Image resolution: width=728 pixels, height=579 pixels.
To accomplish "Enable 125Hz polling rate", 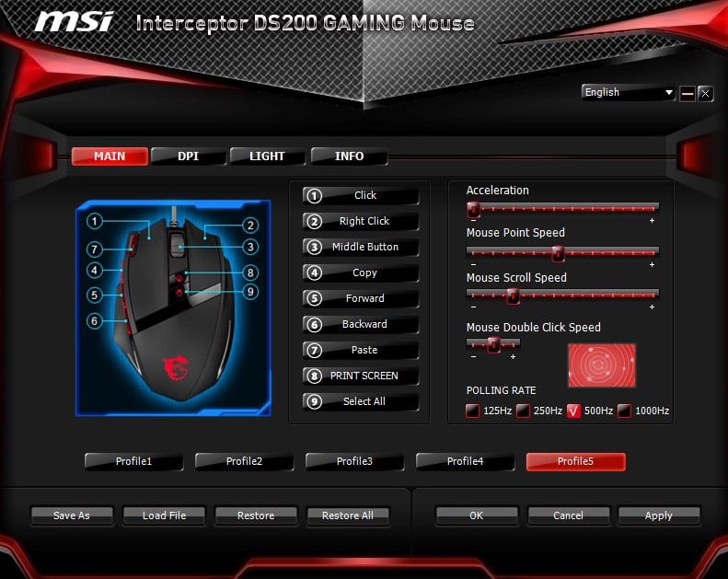I will [473, 411].
